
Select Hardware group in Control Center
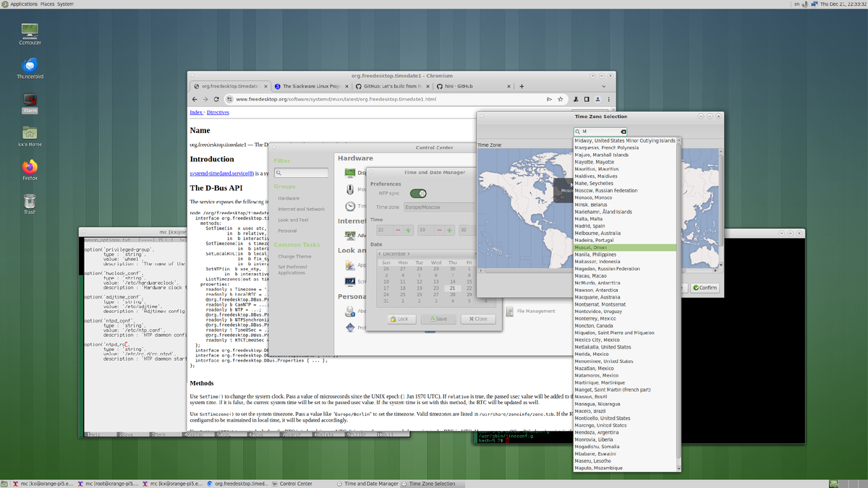click(289, 198)
